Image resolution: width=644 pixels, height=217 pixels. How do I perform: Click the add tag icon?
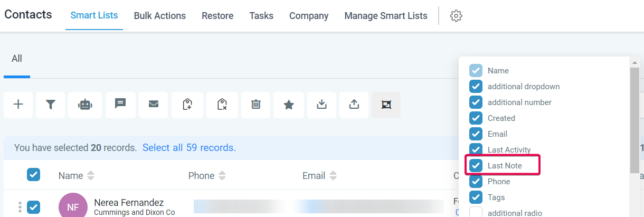tap(187, 105)
